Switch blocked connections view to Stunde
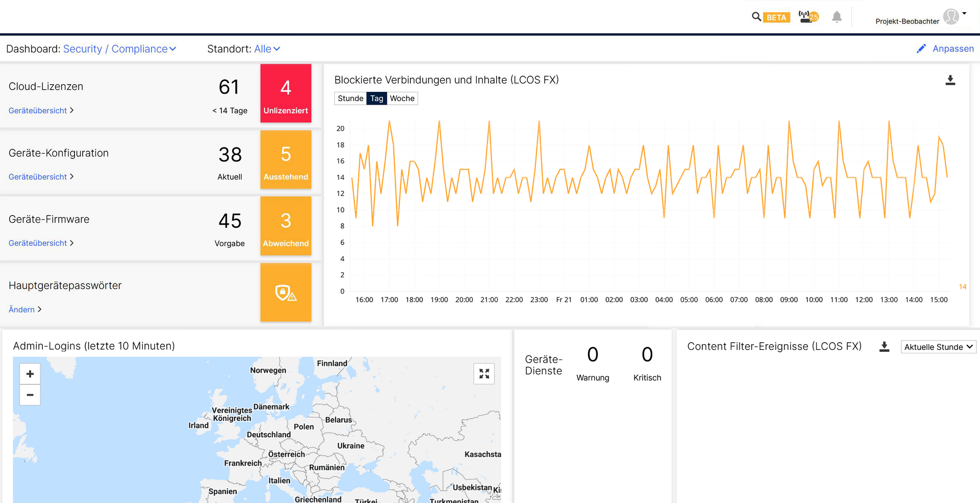Viewport: 980px width, 503px height. tap(350, 98)
